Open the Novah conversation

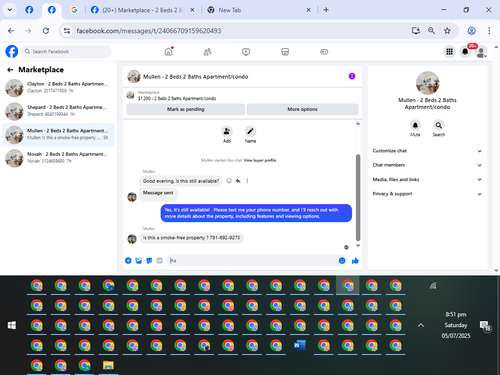(59, 158)
